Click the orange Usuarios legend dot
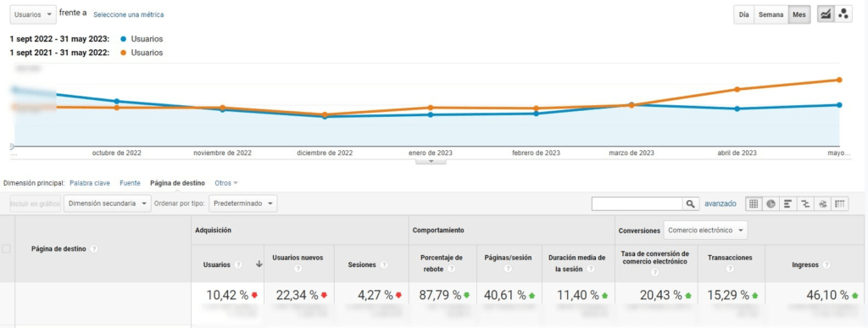Screen dimensions: 868x328 pos(123,53)
